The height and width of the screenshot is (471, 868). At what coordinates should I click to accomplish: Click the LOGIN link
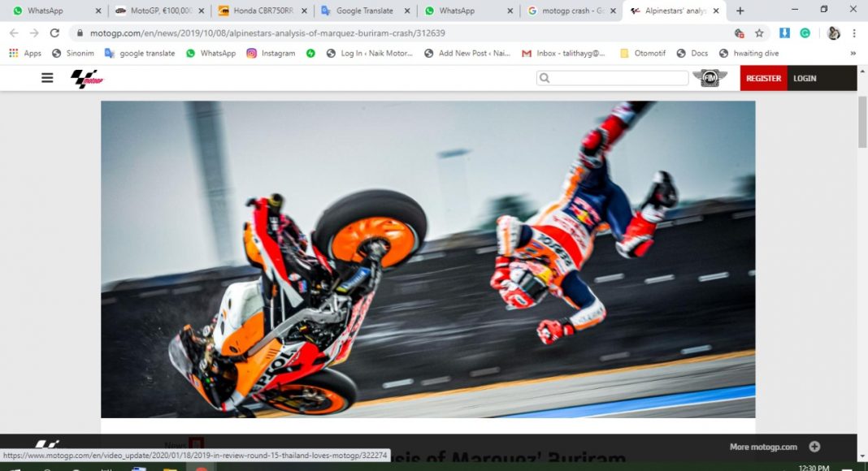pyautogui.click(x=805, y=78)
